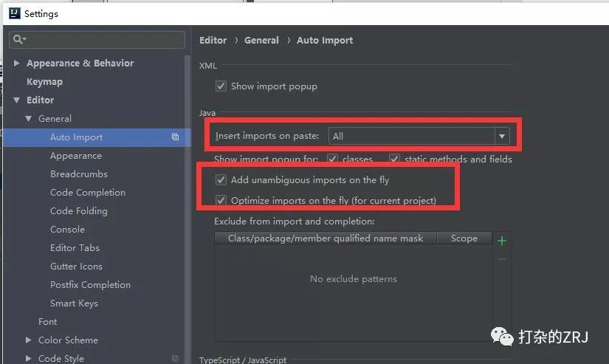609x364 pixels.
Task: Click the settings search input field
Action: coord(97,40)
